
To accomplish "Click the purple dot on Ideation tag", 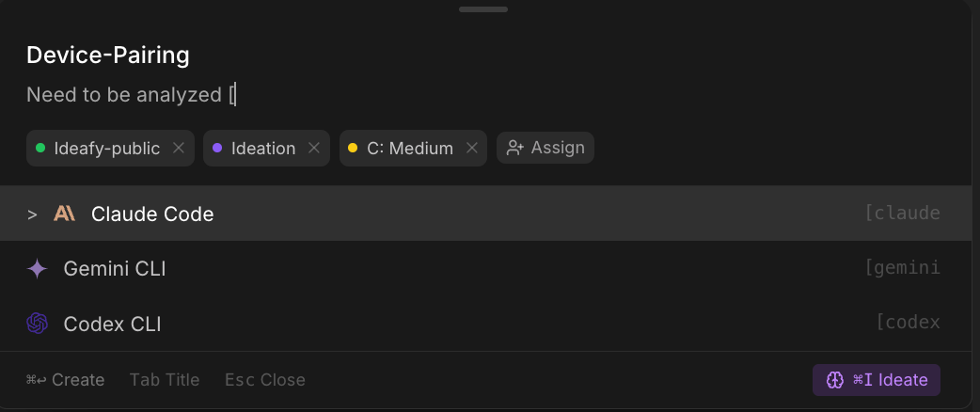I will tap(217, 149).
